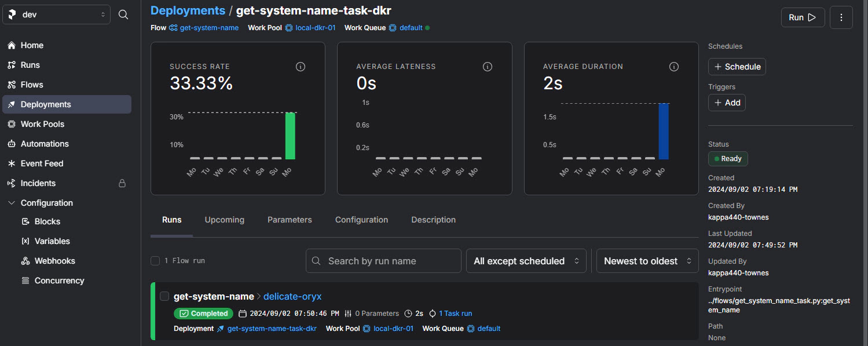Screen dimensions: 868x346
Task: Click the '33.33%' success rate value
Action: click(201, 83)
